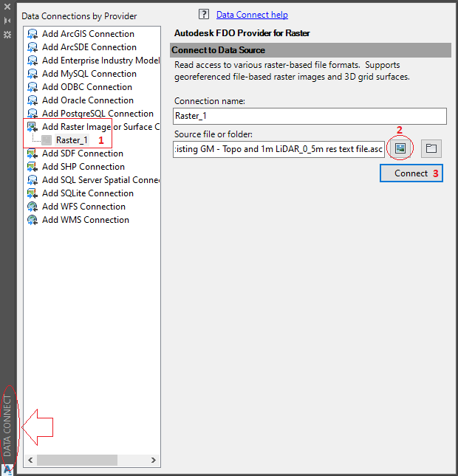The image size is (458, 476).
Task: Open the Data Connect help link
Action: tap(252, 15)
